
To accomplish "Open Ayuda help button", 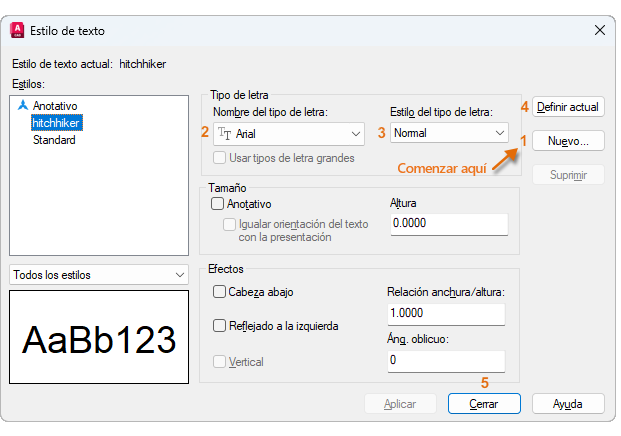I will [568, 404].
